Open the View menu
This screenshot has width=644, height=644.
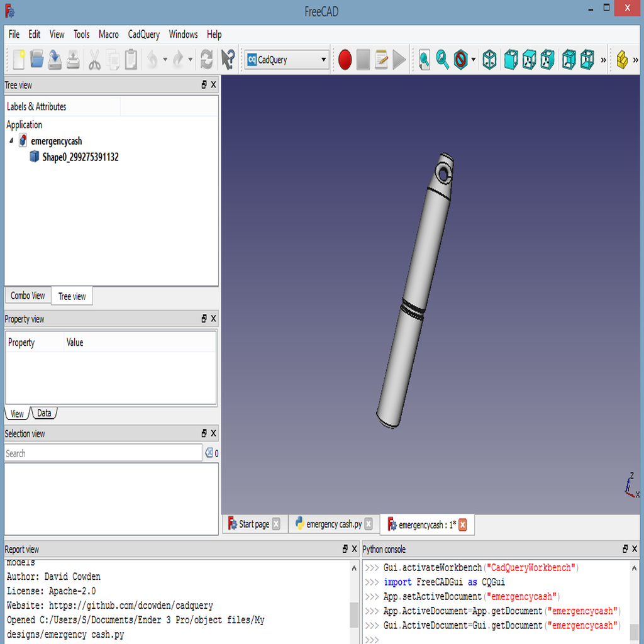coord(57,35)
